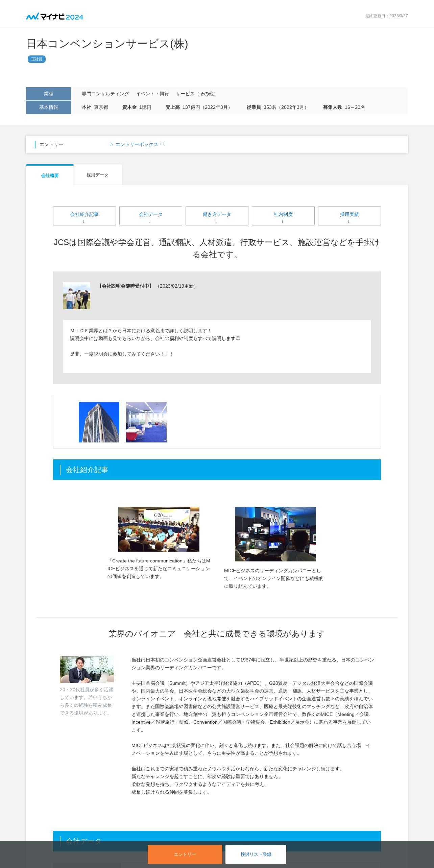
Task: Jump to 会社データ section button
Action: (x=151, y=216)
